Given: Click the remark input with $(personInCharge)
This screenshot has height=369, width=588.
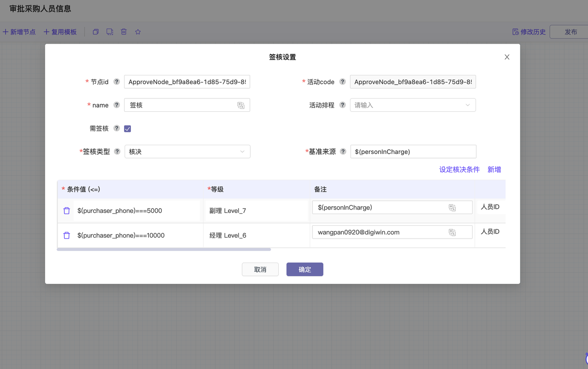Looking at the screenshot, I should coord(392,207).
